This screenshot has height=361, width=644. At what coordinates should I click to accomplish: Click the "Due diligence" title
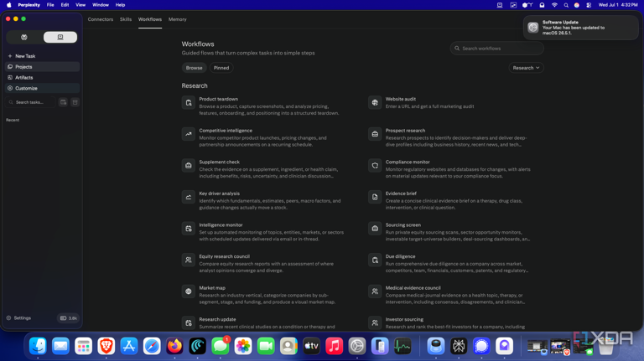pos(400,256)
